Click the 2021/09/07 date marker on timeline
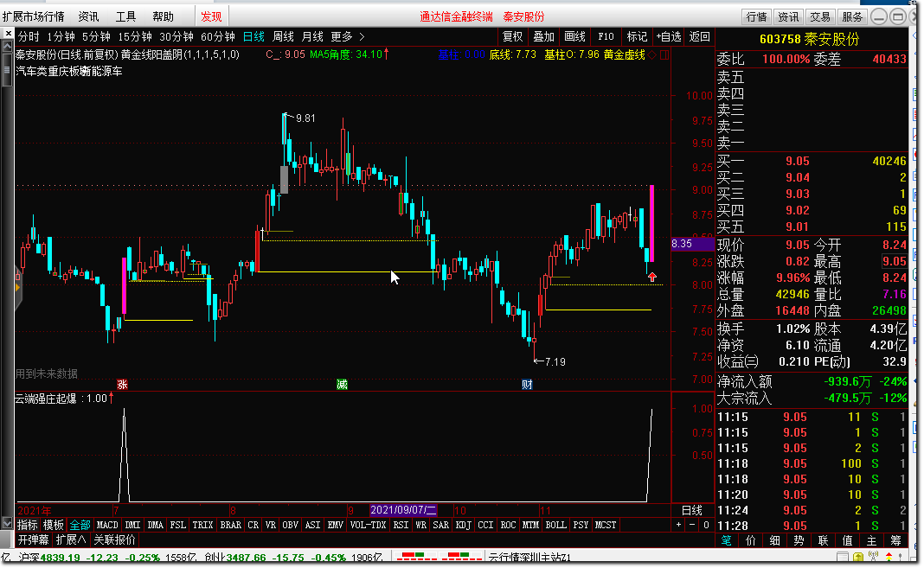 (x=403, y=510)
